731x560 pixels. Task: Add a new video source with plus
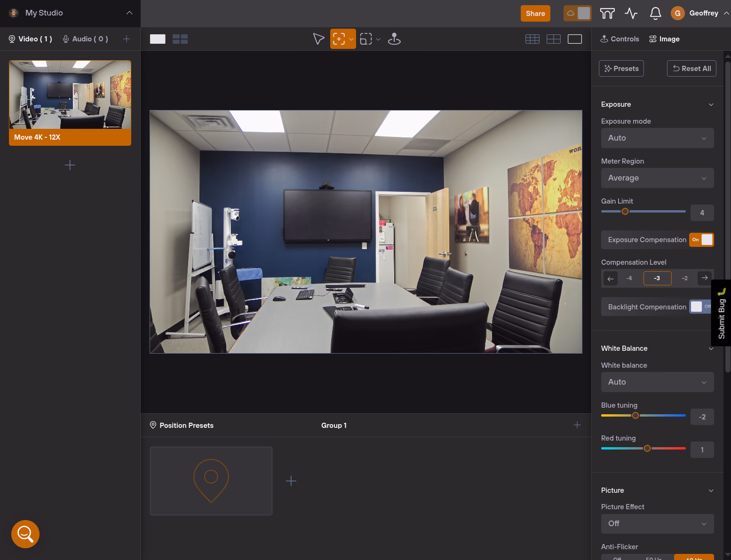pos(70,165)
